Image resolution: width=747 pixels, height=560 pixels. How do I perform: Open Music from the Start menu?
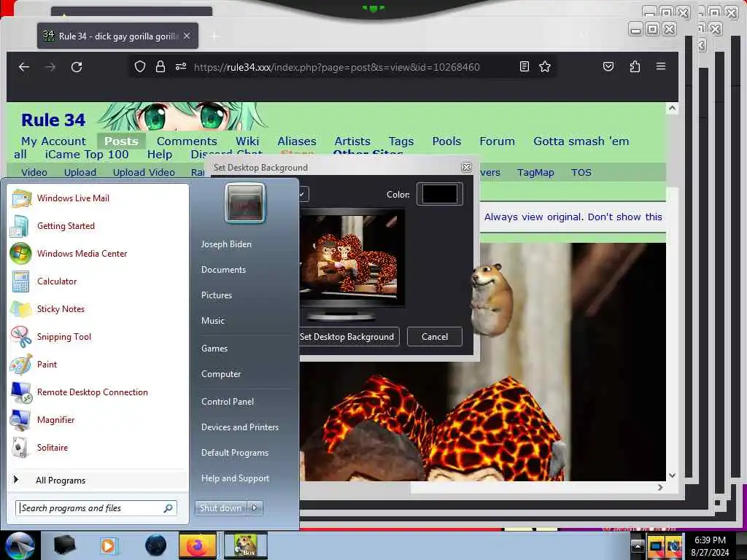[x=212, y=321]
